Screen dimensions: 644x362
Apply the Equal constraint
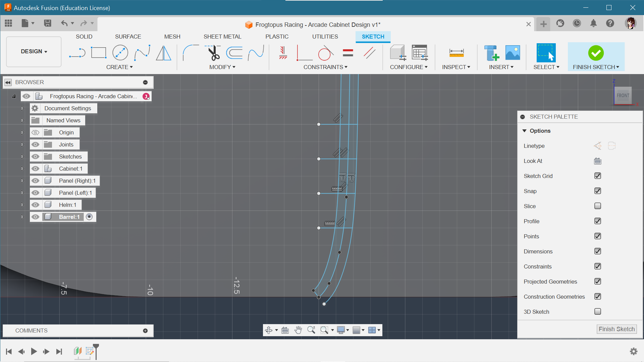coord(348,53)
